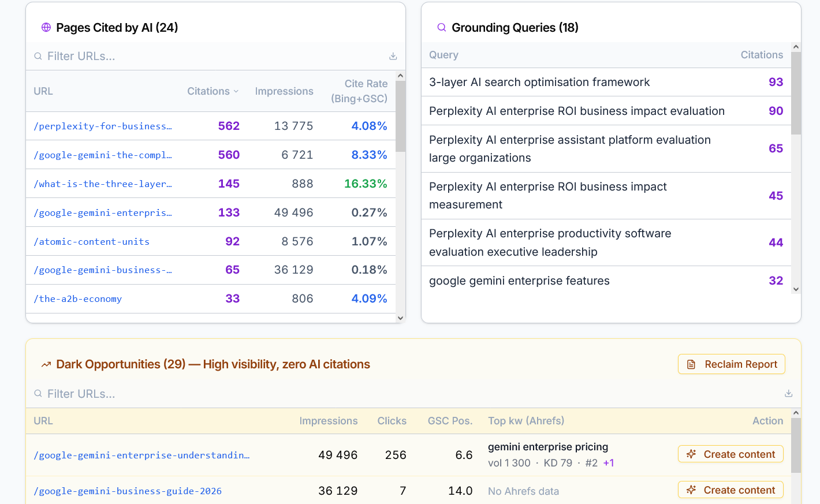Screen dimensions: 820x504
Task: Click the Grounding Queries scrollbar thumb
Action: [796, 93]
